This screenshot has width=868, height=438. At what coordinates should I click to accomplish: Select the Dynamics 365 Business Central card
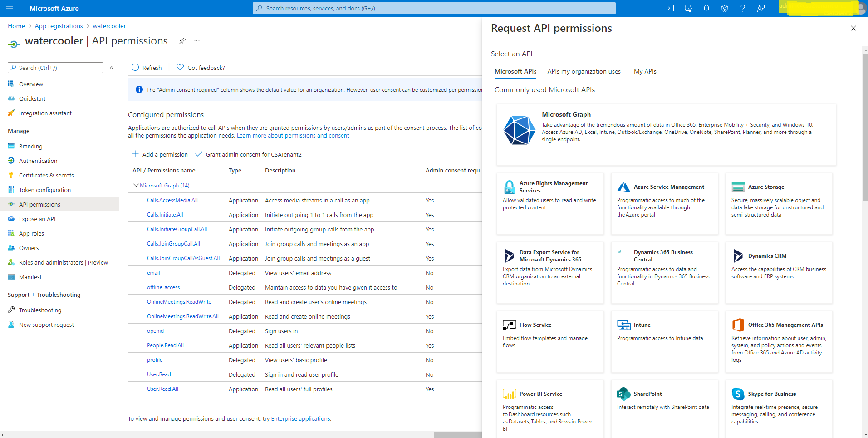(665, 273)
